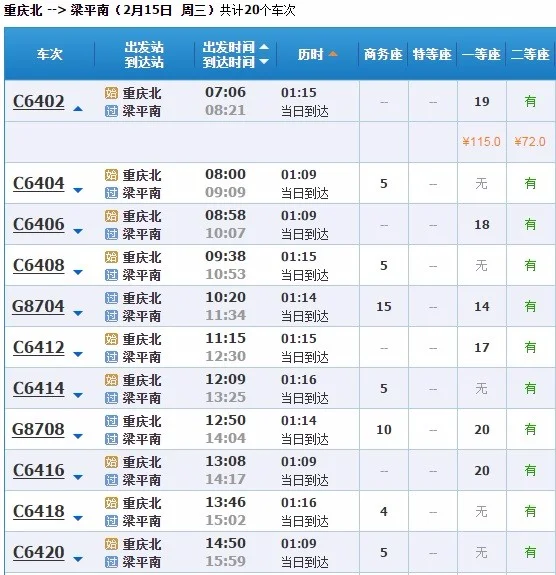Select business seat count 15 for G8704
This screenshot has height=575, width=556.
(x=384, y=307)
